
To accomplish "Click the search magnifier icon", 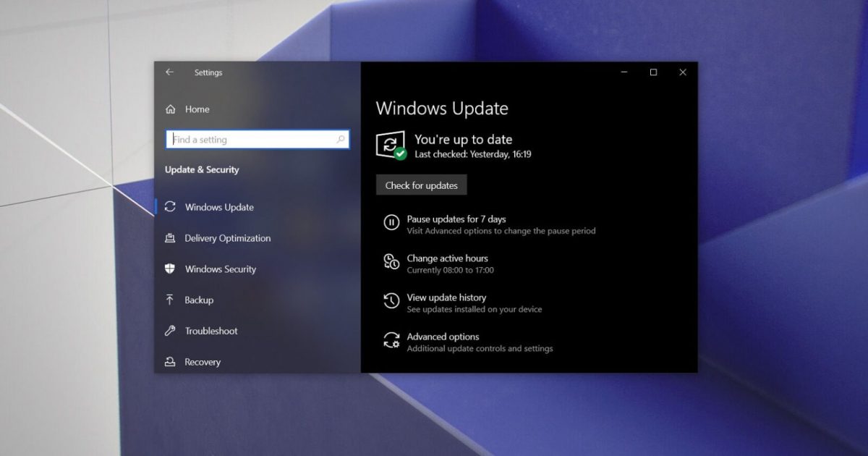I will click(341, 140).
